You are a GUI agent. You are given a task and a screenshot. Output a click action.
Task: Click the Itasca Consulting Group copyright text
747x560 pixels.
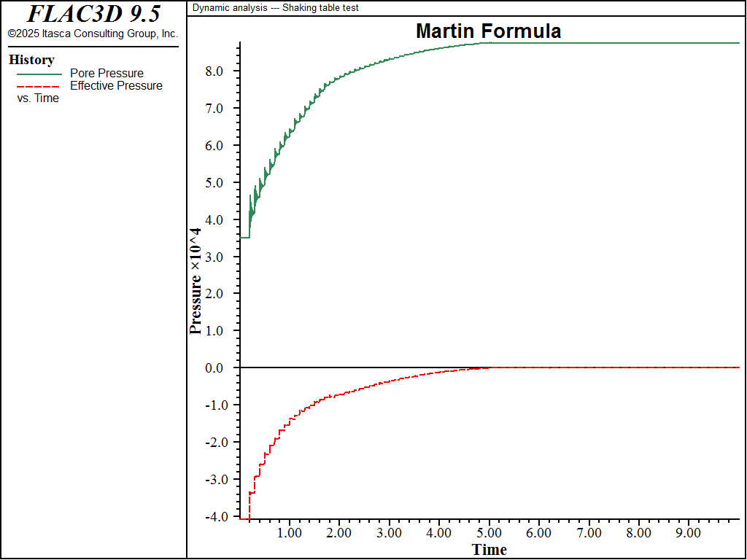[93, 34]
